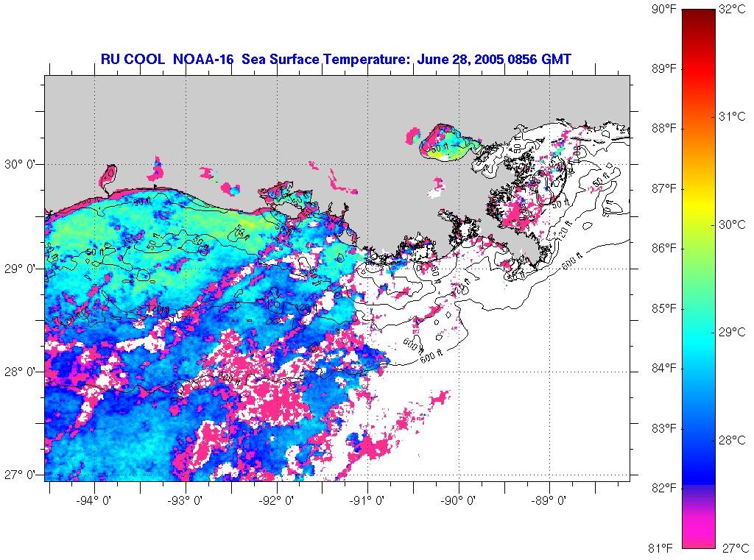Click the Sea Surface Temperature map title
Image resolution: width=754 pixels, height=560 pixels.
[x=336, y=59]
